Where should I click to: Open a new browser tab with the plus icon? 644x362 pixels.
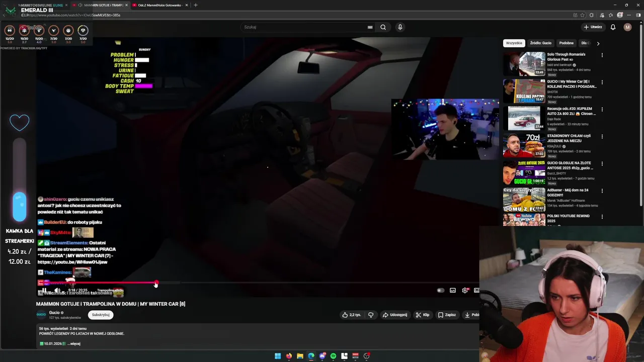coord(196,5)
